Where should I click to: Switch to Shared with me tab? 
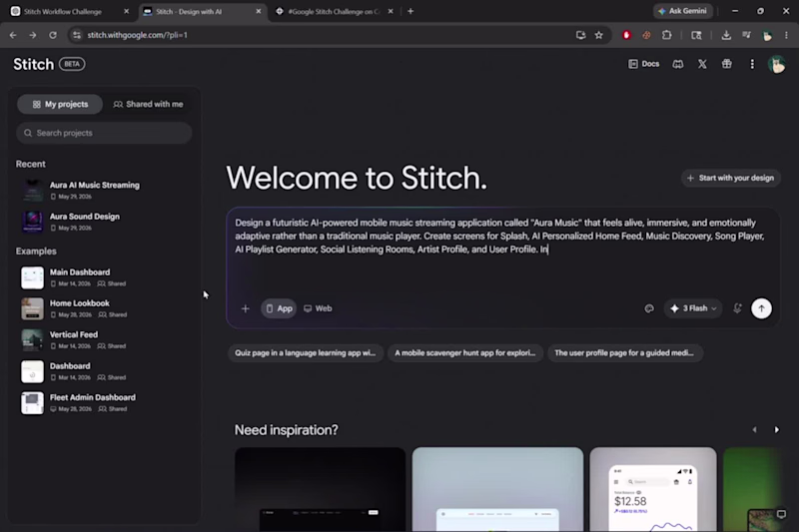[148, 105]
